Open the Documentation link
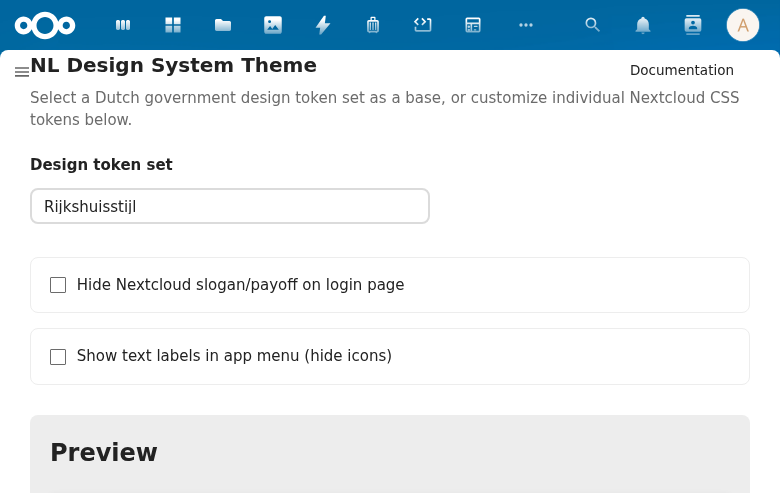The image size is (780, 493). click(x=682, y=70)
